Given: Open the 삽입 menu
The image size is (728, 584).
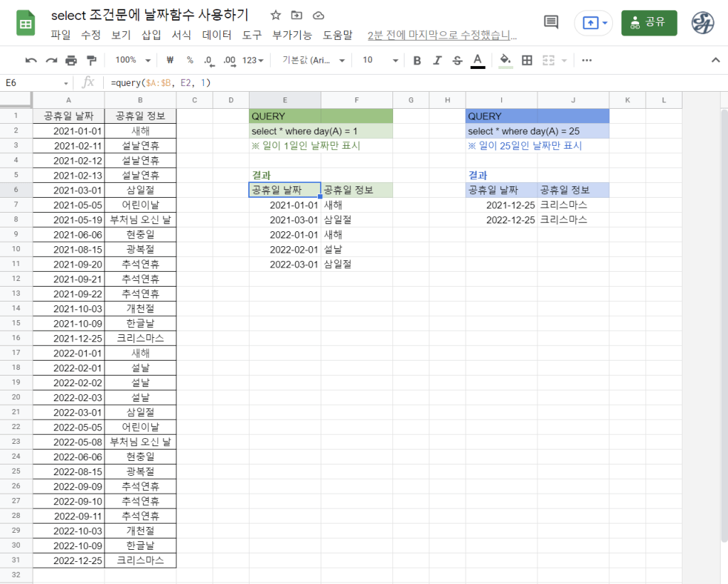Looking at the screenshot, I should (151, 35).
